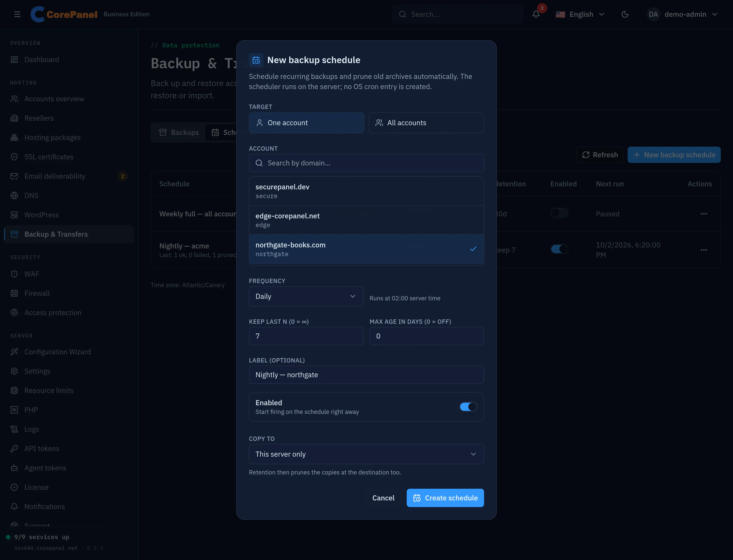733x560 pixels.
Task: Open Accounts overview in the sidebar
Action: click(x=69, y=99)
